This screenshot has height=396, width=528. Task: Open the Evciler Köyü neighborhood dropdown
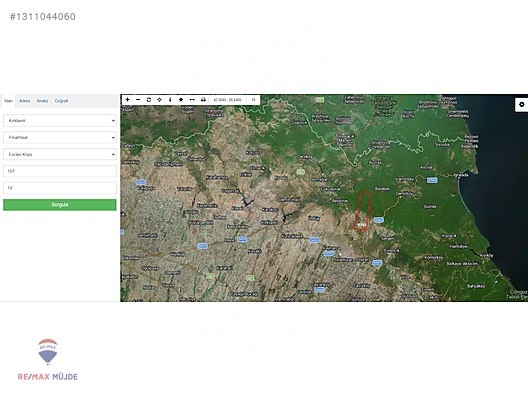(60, 154)
